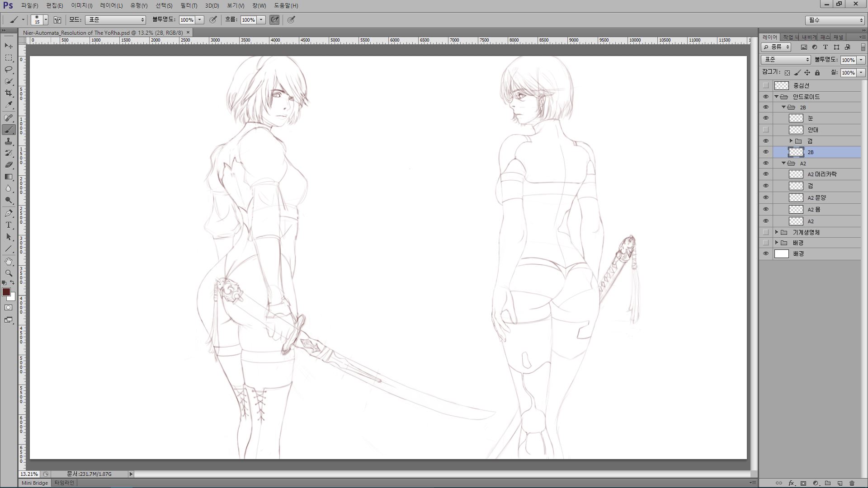Select the Type tool
The height and width of the screenshot is (488, 868).
[x=9, y=225]
